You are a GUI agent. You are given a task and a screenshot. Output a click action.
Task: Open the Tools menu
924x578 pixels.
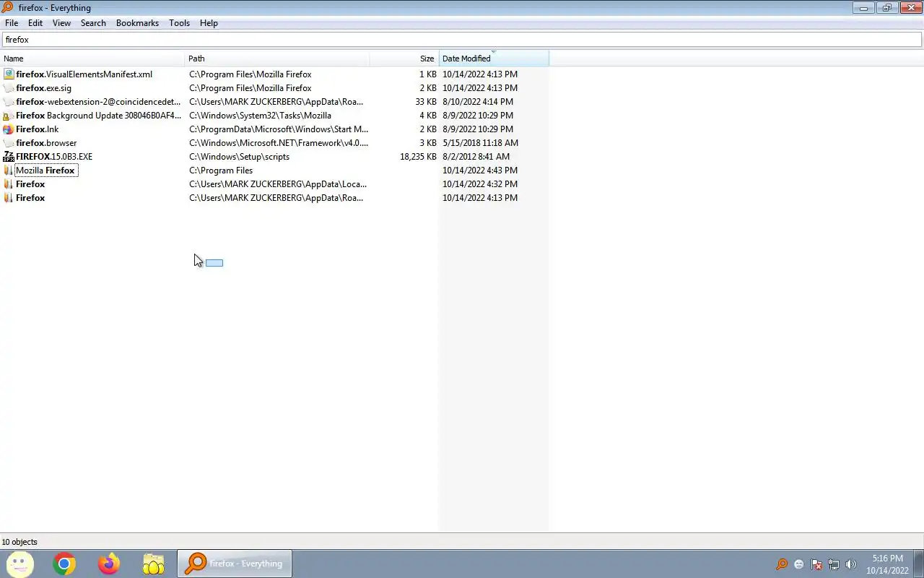point(179,23)
